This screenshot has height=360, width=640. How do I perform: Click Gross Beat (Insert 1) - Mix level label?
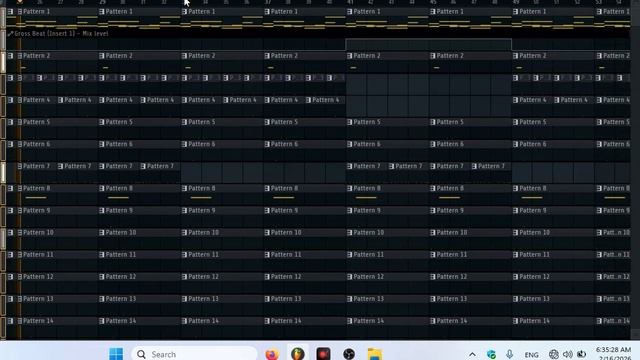click(61, 34)
